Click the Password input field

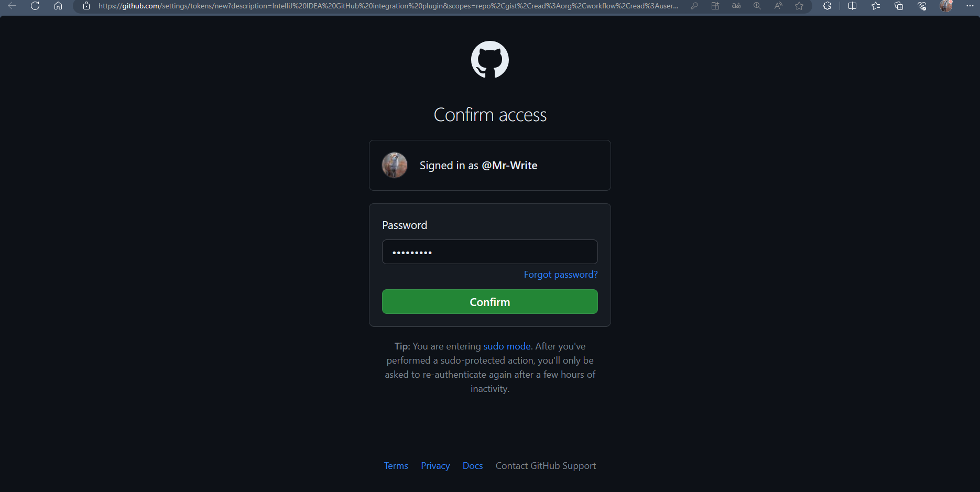(x=490, y=252)
